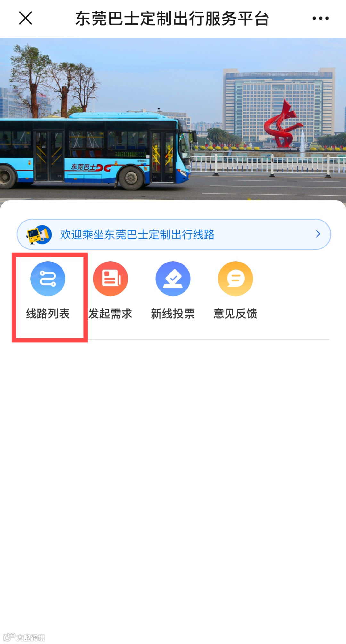Select the 发起需求 text label
This screenshot has height=644, width=346.
pyautogui.click(x=111, y=314)
